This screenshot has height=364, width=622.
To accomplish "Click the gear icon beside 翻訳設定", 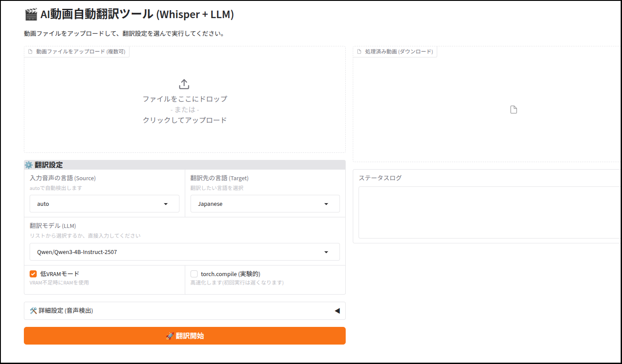I will tap(29, 165).
